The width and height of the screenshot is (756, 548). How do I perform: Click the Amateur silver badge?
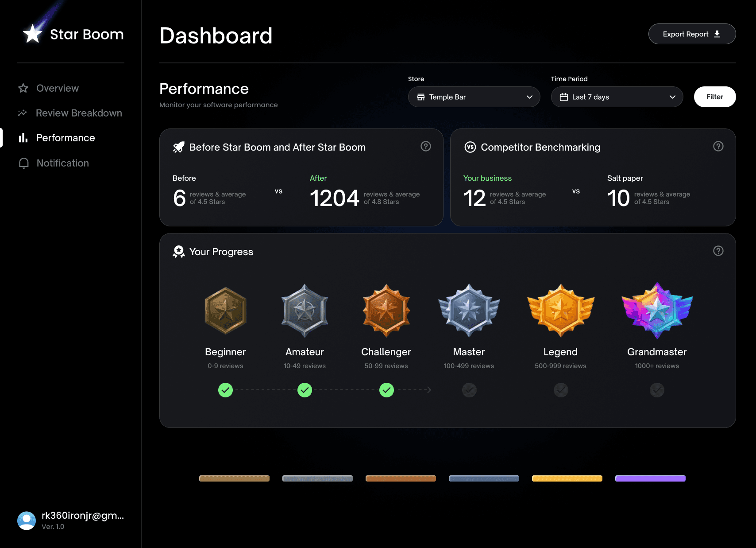305,311
